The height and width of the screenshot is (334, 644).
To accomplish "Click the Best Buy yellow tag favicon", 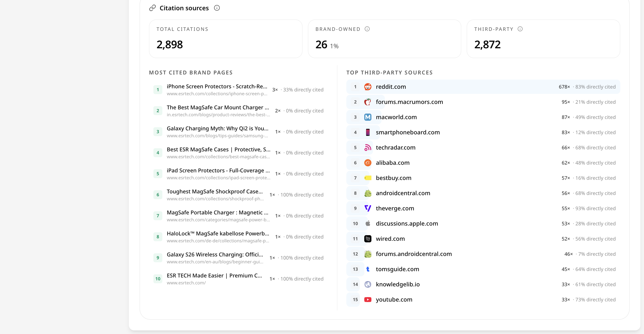I will coord(368,178).
